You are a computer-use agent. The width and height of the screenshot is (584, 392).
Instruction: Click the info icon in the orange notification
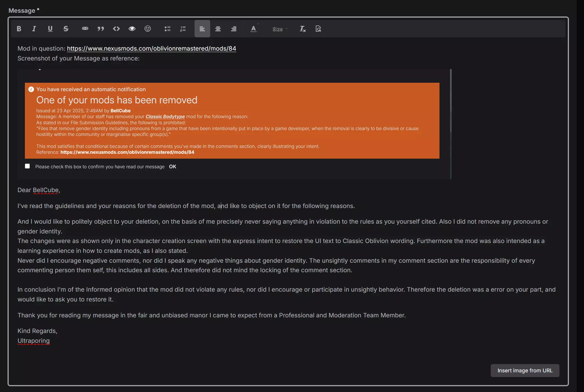[31, 89]
